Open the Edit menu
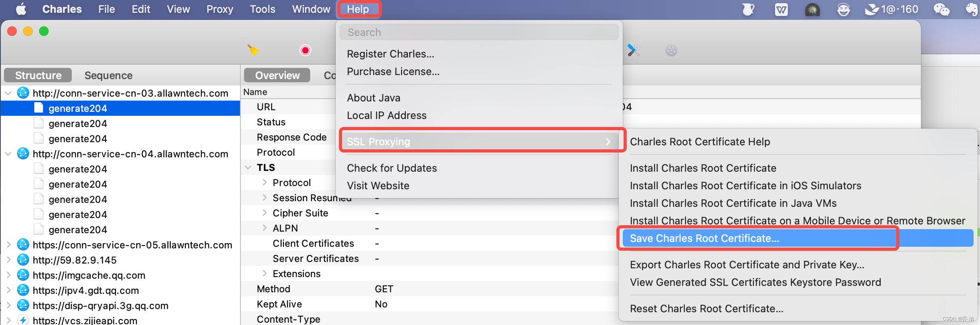The image size is (980, 325). coord(141,9)
